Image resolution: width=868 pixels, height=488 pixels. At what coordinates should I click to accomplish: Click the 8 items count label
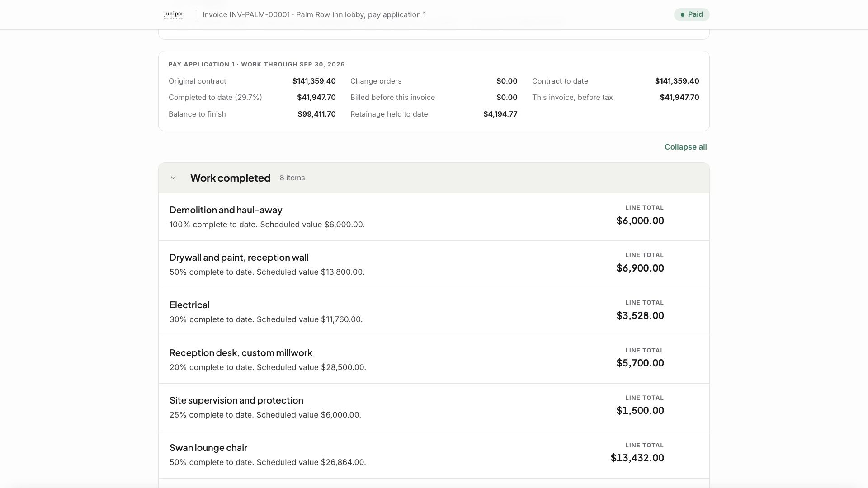click(x=292, y=178)
